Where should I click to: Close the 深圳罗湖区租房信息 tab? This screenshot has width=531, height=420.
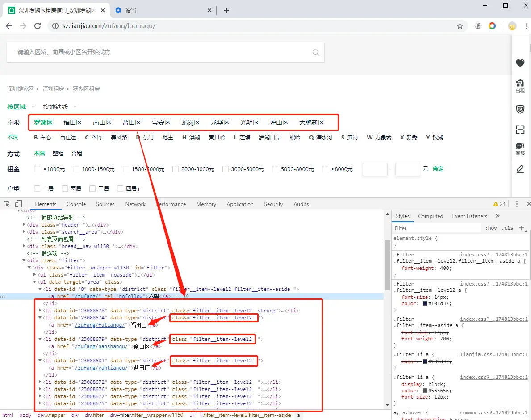pos(103,11)
